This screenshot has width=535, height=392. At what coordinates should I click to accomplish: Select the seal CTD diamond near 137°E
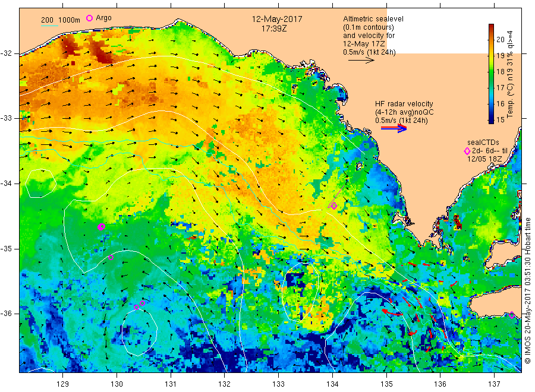[512, 315]
